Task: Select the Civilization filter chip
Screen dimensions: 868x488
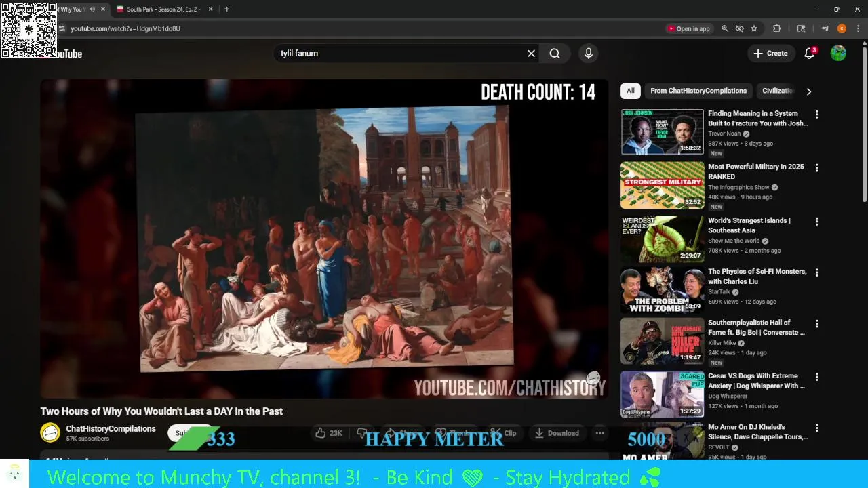Action: coord(777,91)
